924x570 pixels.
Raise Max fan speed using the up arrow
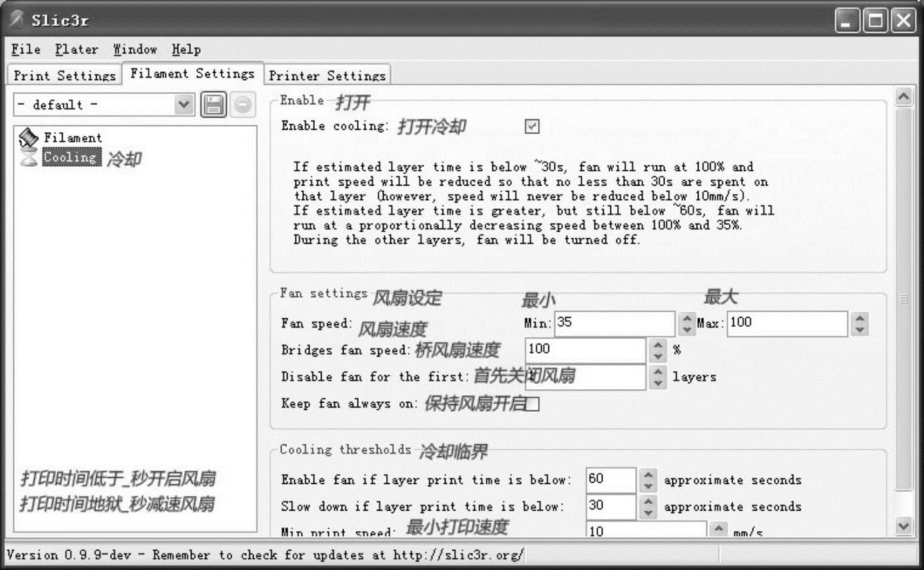point(859,318)
